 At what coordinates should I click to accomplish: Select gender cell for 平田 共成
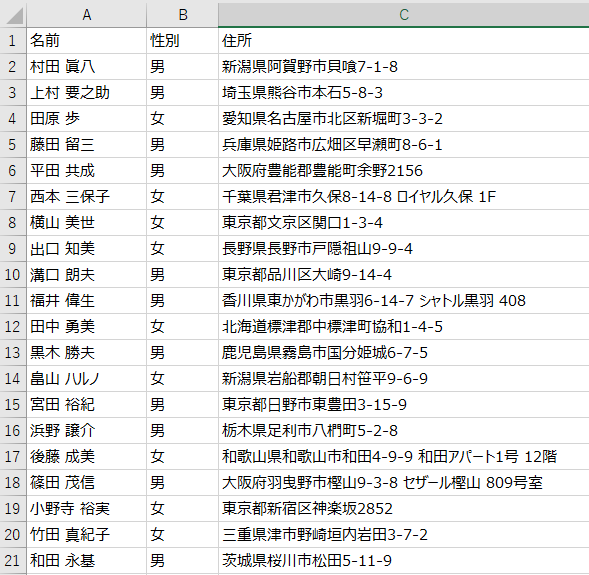point(183,171)
